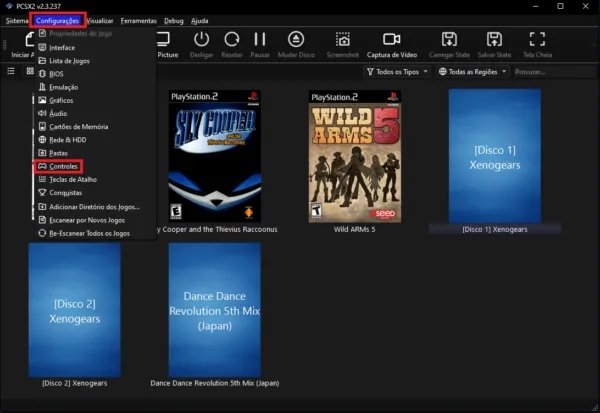Open the Ajuda menu
The height and width of the screenshot is (413, 600).
pyautogui.click(x=199, y=21)
